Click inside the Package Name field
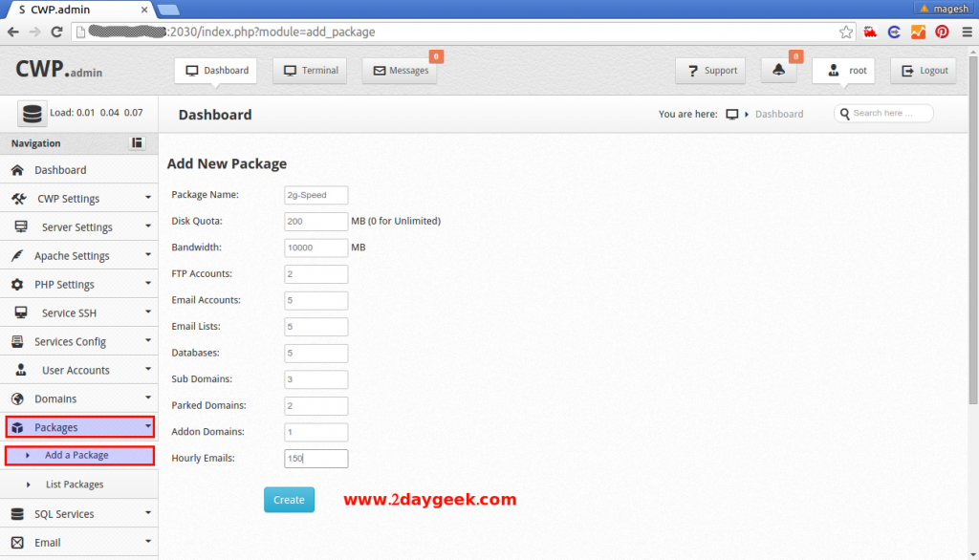979x560 pixels. [x=315, y=194]
